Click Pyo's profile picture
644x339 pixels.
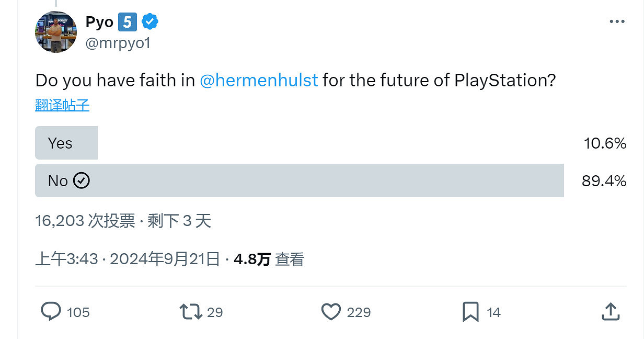55,31
